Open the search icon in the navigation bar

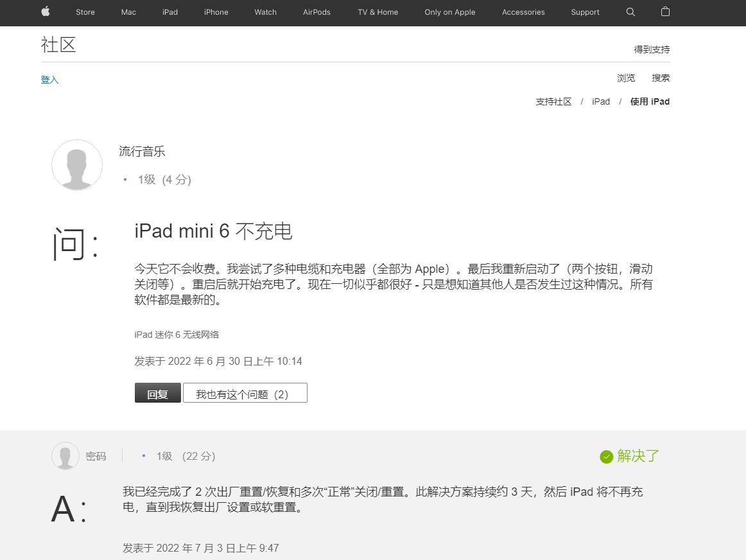point(630,12)
